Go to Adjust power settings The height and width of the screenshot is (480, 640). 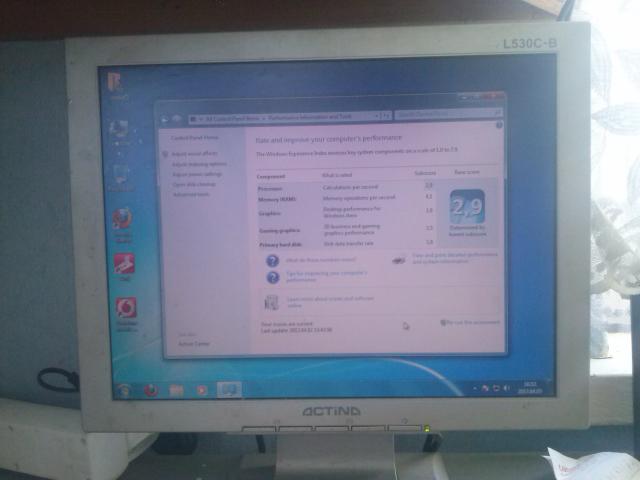(197, 174)
